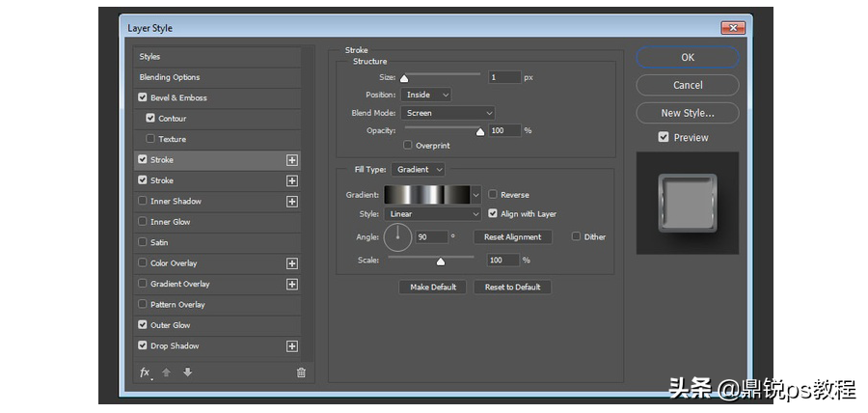Image resolution: width=868 pixels, height=413 pixels.
Task: Click the Scale percentage field
Action: pyautogui.click(x=503, y=261)
